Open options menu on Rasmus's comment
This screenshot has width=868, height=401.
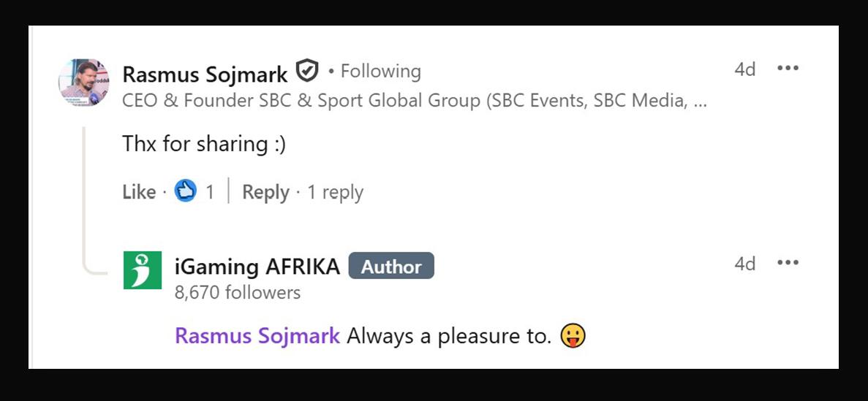(788, 69)
